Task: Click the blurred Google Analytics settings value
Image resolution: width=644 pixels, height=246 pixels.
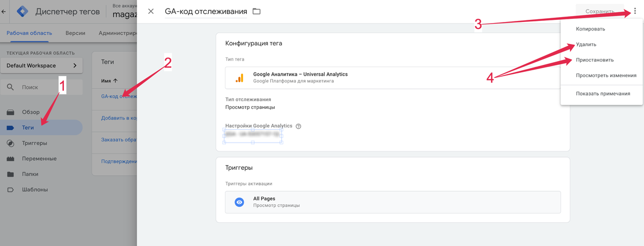Action: 253,136
